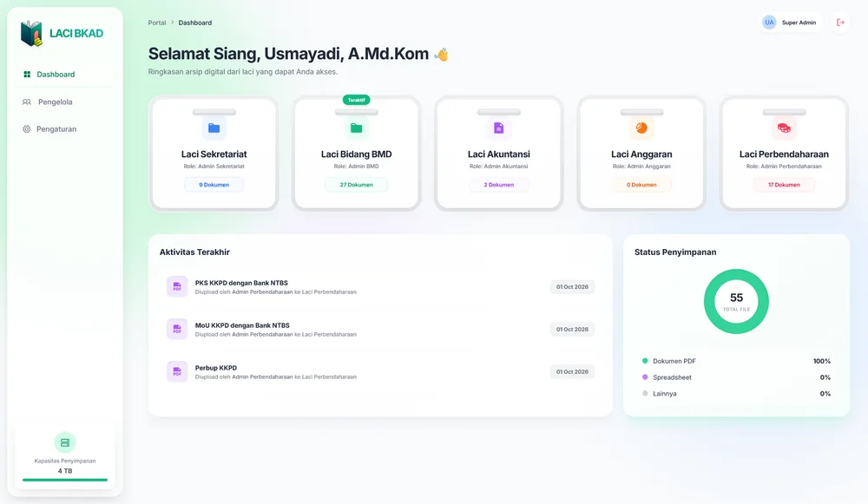The image size is (868, 504).
Task: Click the Spreadsheet legend label
Action: pyautogui.click(x=672, y=377)
